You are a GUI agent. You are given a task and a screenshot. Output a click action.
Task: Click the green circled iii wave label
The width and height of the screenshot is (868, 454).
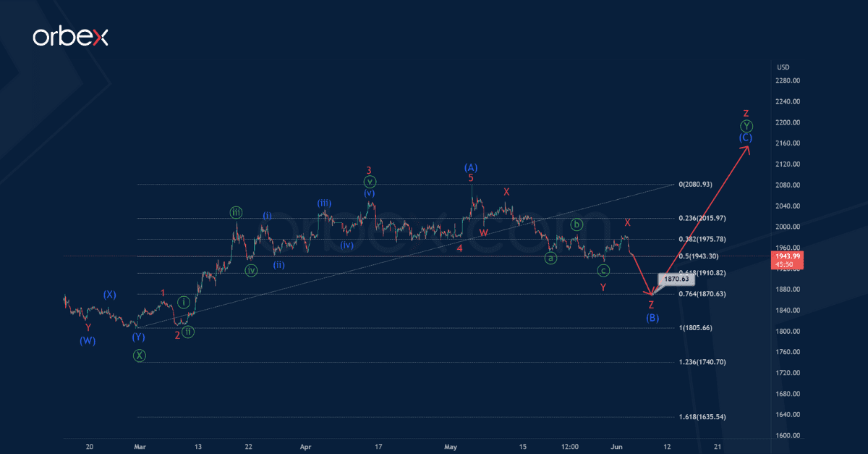tap(236, 212)
